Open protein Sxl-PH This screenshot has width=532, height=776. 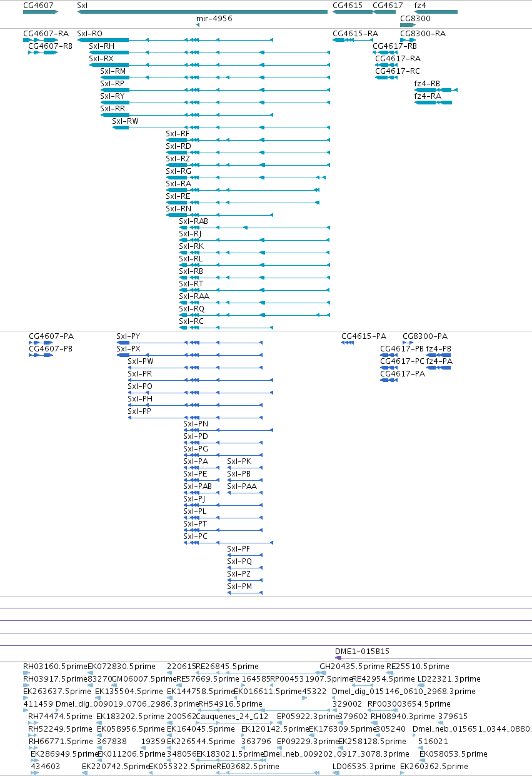[x=140, y=399]
